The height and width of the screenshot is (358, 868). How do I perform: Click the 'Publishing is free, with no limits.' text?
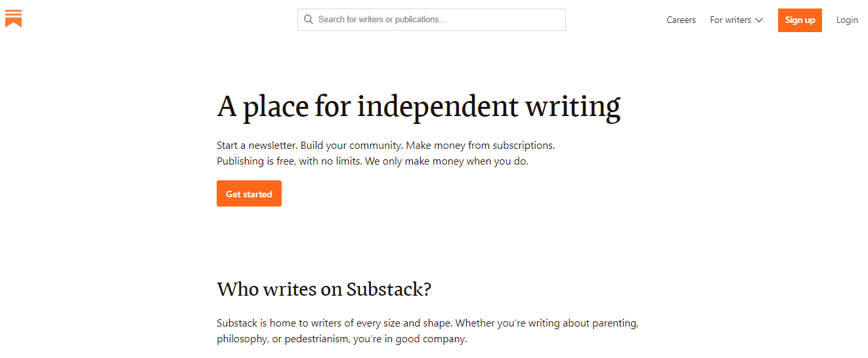(289, 161)
